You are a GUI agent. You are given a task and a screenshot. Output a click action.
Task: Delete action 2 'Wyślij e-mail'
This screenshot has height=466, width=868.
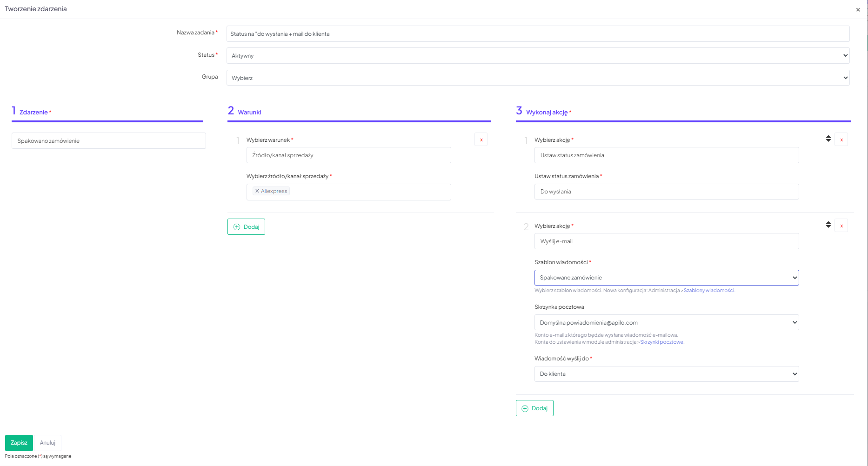click(x=841, y=226)
